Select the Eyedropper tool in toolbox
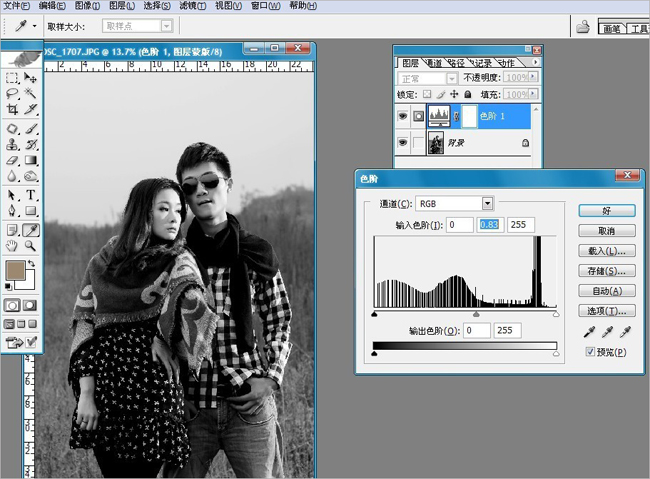 click(30, 230)
